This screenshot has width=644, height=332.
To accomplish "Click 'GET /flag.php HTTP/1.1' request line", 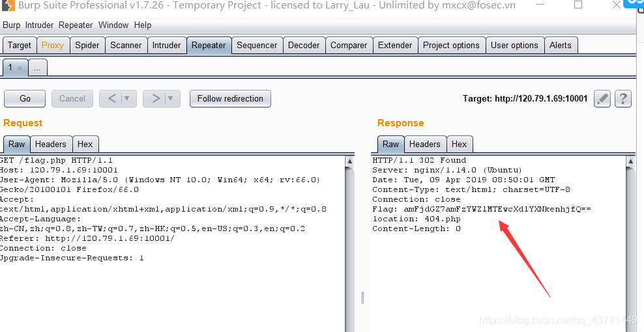I will (56, 160).
